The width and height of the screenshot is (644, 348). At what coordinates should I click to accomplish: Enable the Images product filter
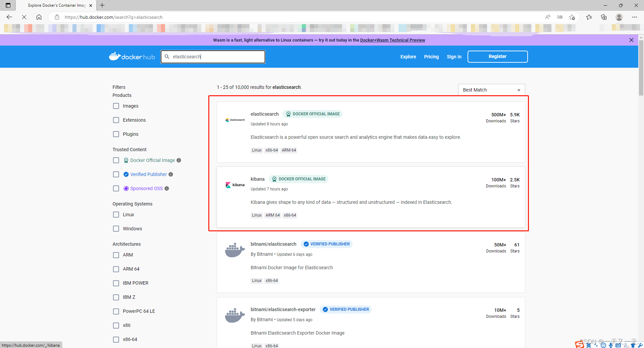pyautogui.click(x=116, y=106)
